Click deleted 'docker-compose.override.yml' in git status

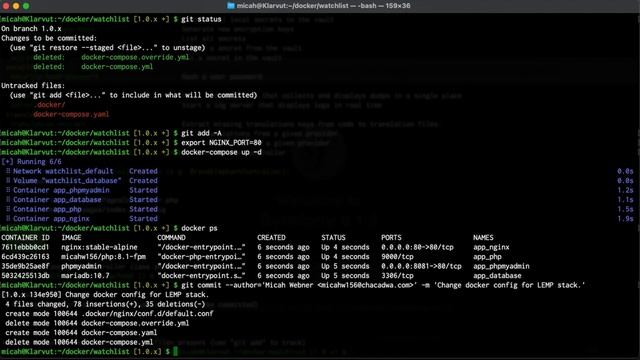135,57
